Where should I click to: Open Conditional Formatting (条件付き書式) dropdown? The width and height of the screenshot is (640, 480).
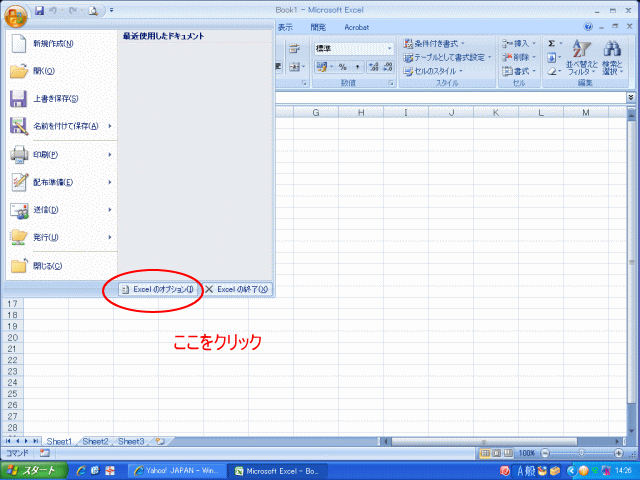coord(434,43)
